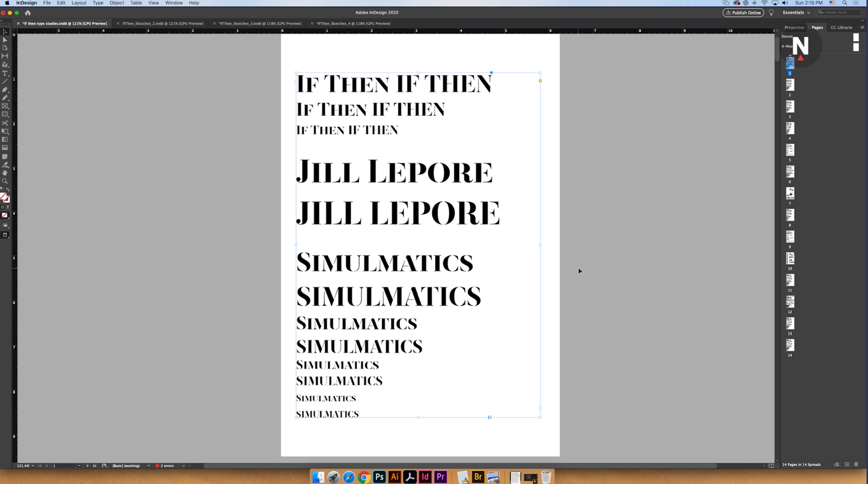Go to the first page button

[40, 466]
